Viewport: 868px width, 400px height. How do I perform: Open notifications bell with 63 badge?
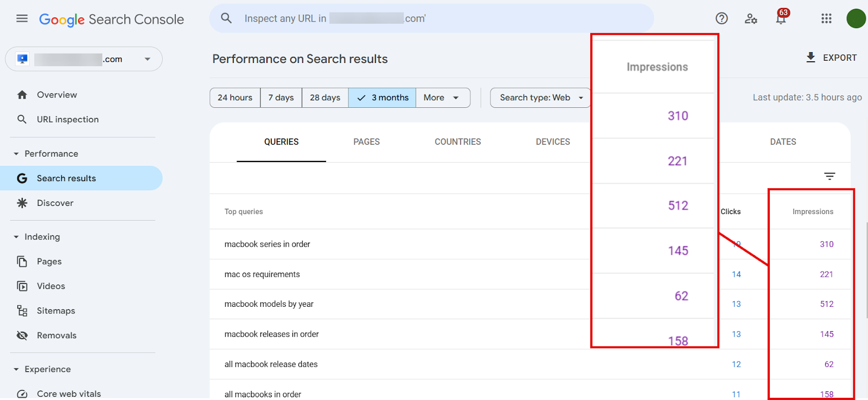pos(781,17)
